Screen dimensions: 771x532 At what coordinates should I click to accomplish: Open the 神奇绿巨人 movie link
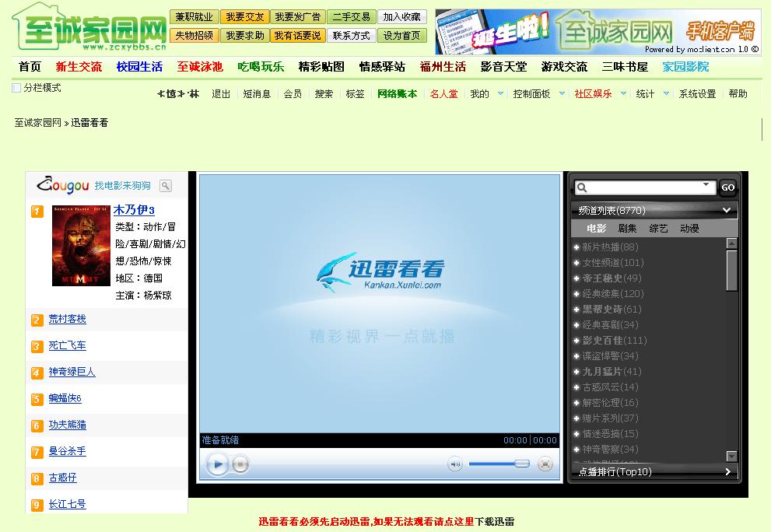tap(72, 373)
